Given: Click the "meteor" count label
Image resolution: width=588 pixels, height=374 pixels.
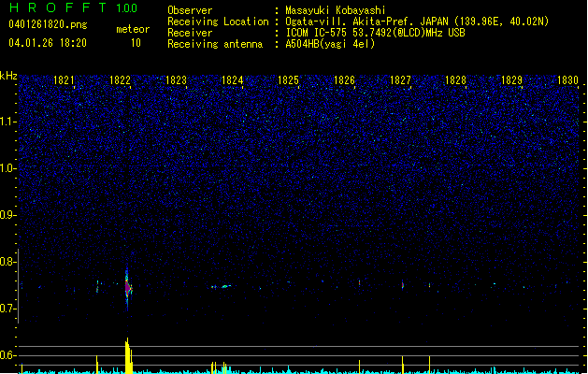Looking at the screenshot, I should click(x=133, y=29).
